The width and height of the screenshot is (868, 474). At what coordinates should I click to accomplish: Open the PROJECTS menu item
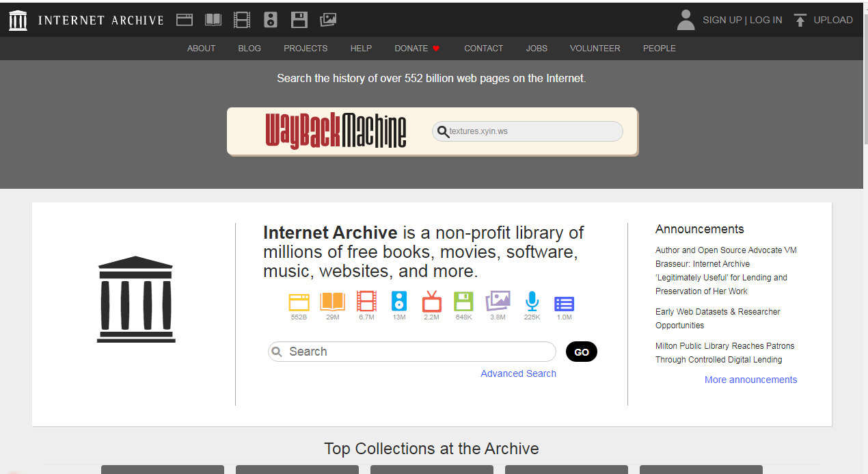pos(306,49)
